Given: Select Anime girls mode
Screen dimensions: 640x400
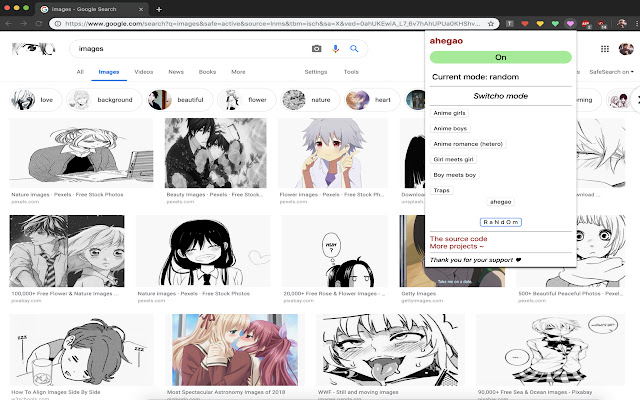Looking at the screenshot, I should (449, 113).
